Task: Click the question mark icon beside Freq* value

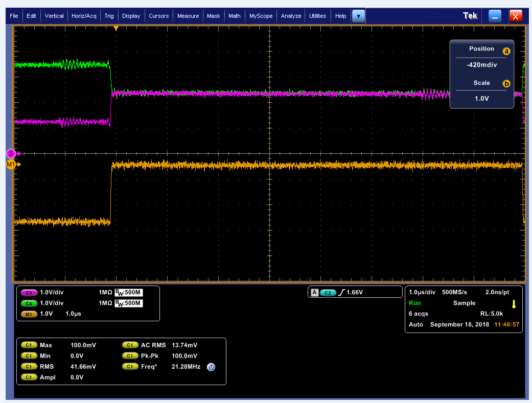Action: (x=211, y=367)
